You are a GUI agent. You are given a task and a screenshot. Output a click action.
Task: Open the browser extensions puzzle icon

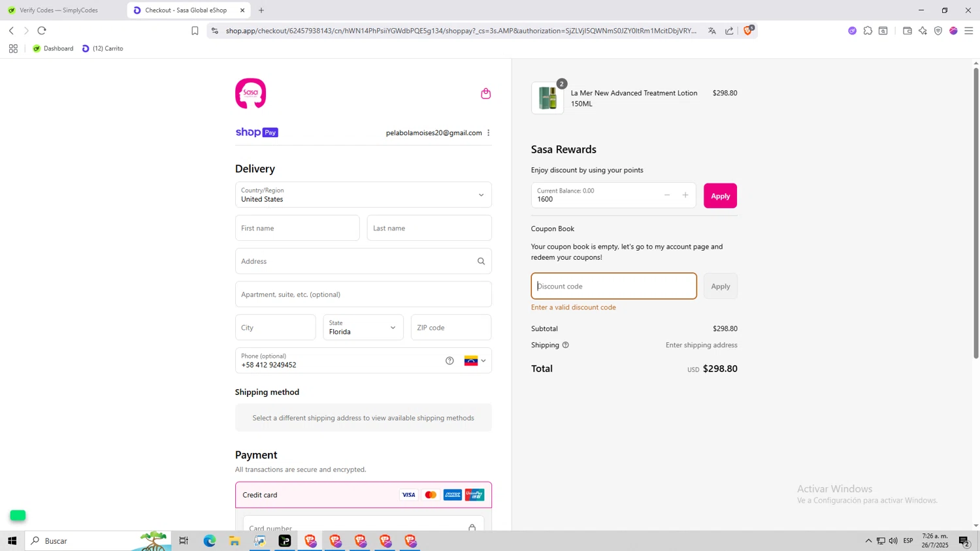click(x=868, y=31)
